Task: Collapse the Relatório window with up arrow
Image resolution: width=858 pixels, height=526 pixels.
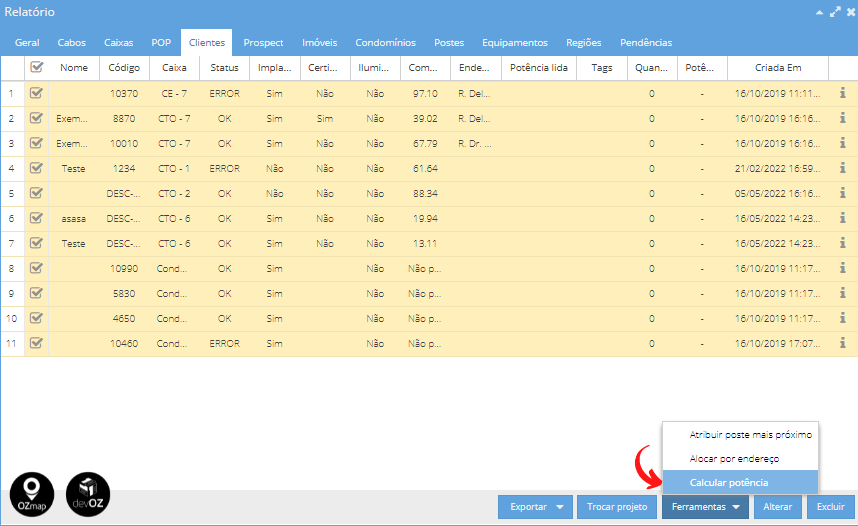Action: click(819, 12)
